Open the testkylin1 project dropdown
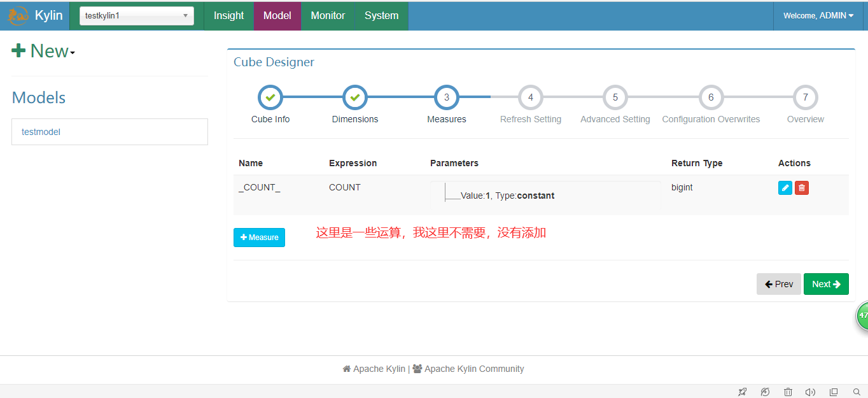The height and width of the screenshot is (398, 868). pos(137,16)
